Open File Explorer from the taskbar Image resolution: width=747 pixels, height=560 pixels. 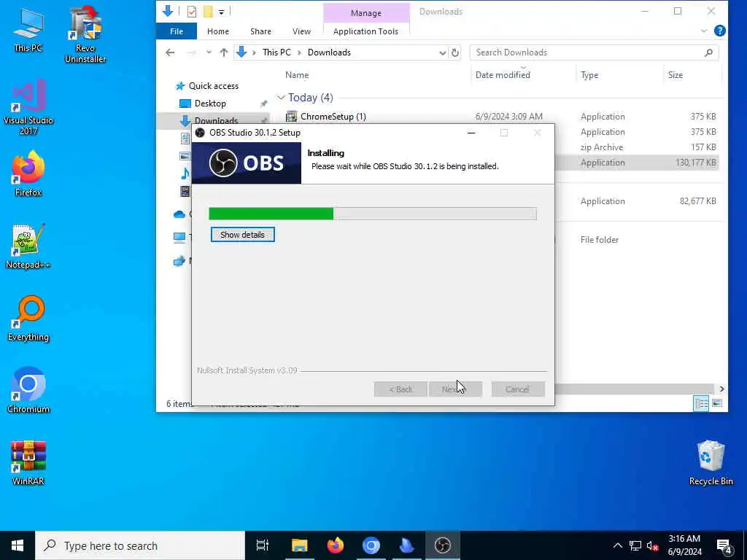coord(300,545)
